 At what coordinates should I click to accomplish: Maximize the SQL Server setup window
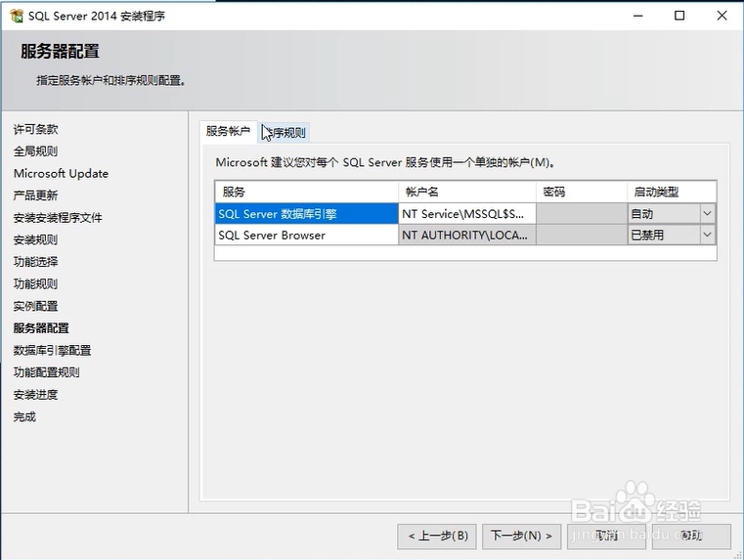679,16
